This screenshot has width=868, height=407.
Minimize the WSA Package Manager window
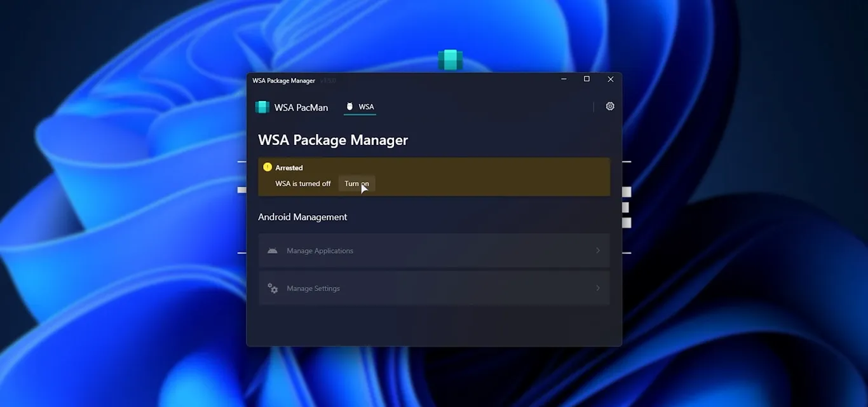(x=564, y=79)
